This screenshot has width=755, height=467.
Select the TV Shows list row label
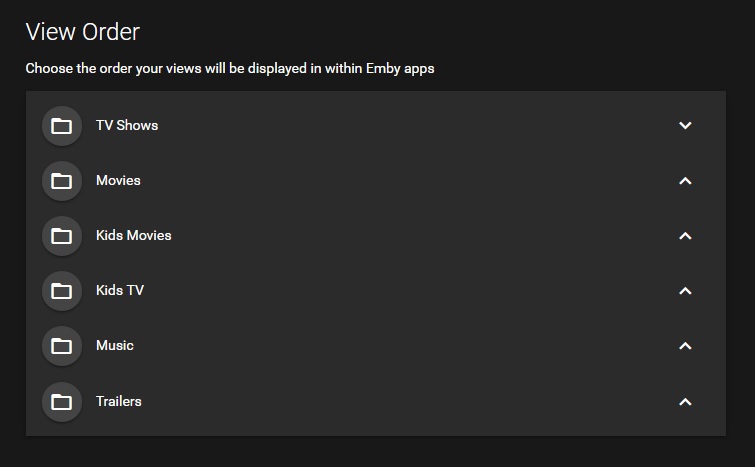click(127, 125)
